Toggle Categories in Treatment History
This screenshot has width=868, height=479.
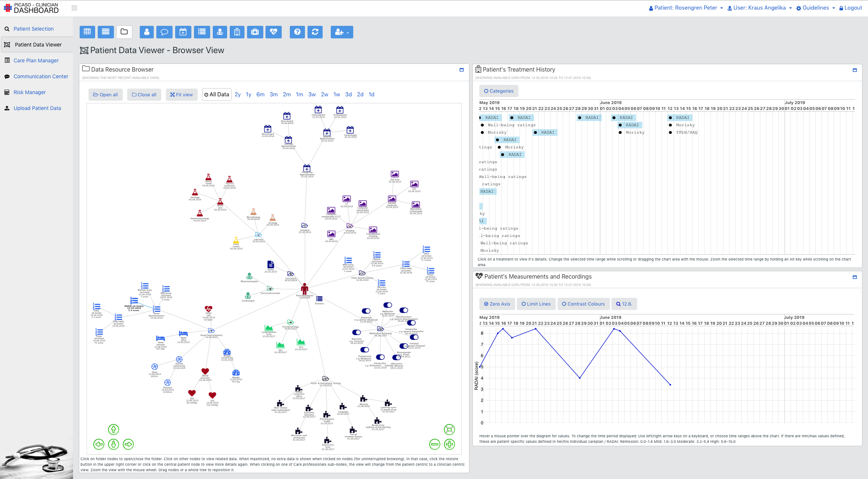(499, 91)
